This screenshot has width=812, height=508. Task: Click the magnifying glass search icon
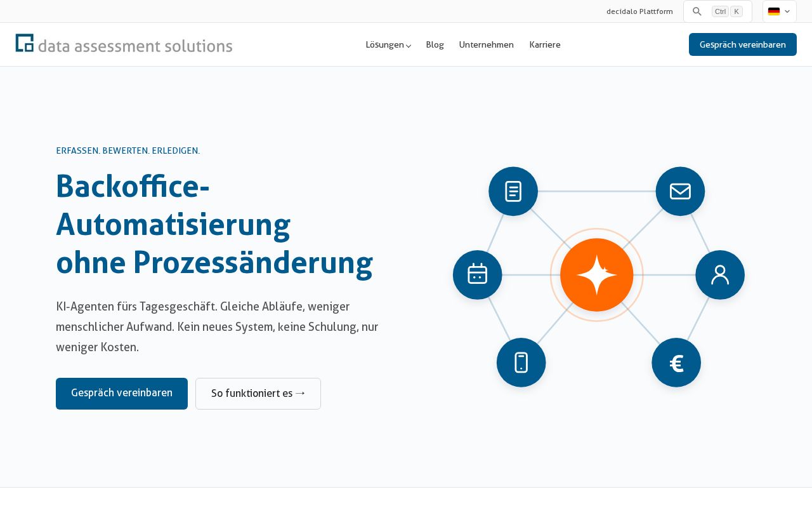click(697, 11)
